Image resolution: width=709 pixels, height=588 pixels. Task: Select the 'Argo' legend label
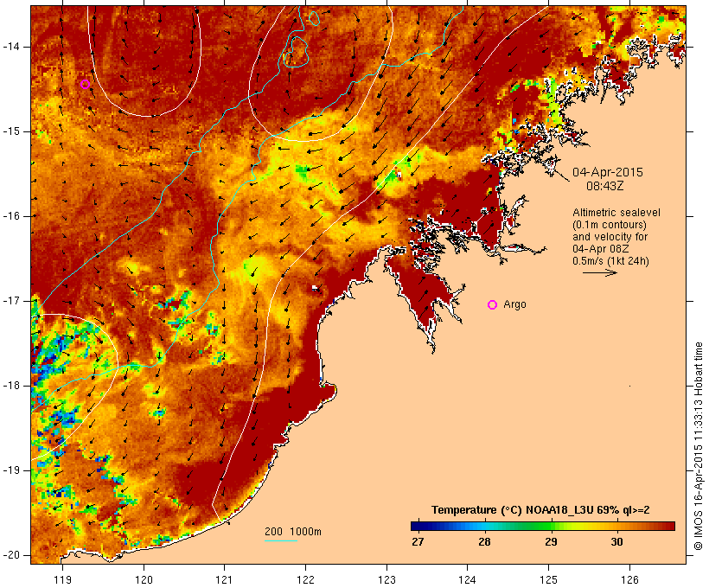pos(514,304)
